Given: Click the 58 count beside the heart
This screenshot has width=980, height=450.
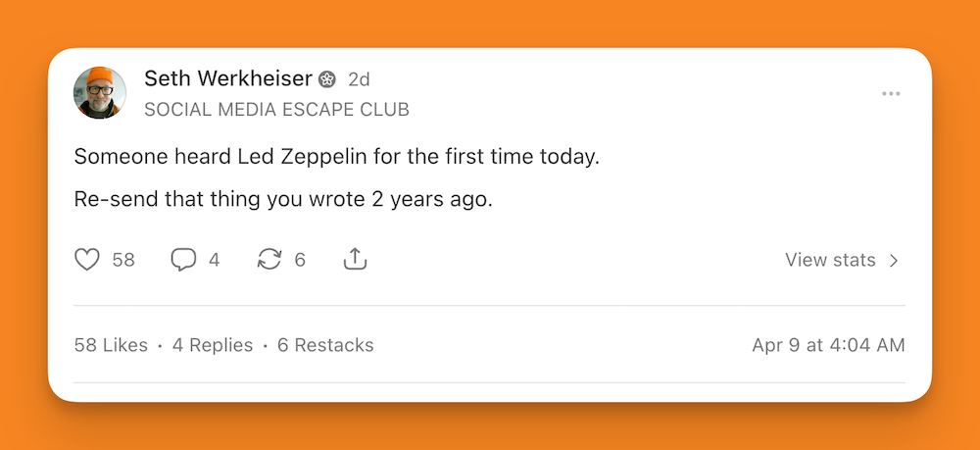Looking at the screenshot, I should pyautogui.click(x=123, y=260).
